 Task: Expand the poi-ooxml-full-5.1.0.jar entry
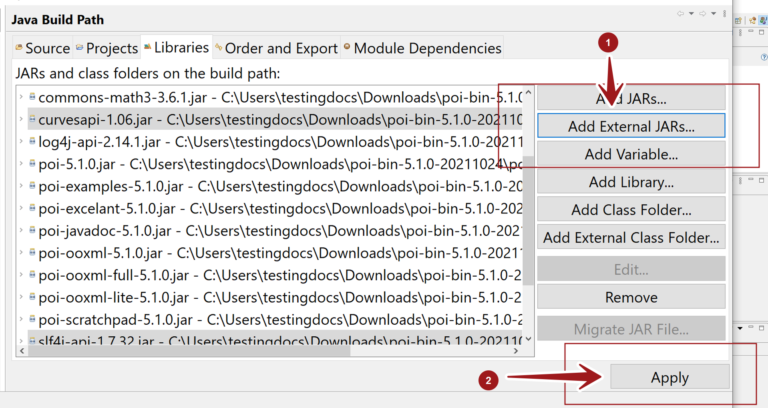point(21,275)
